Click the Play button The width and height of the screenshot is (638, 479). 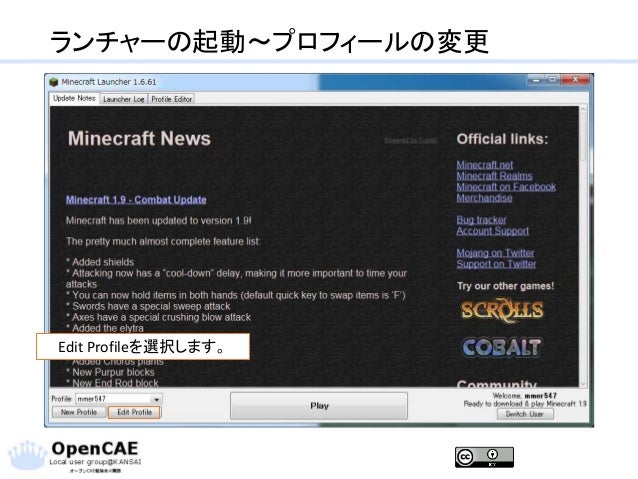pyautogui.click(x=319, y=406)
